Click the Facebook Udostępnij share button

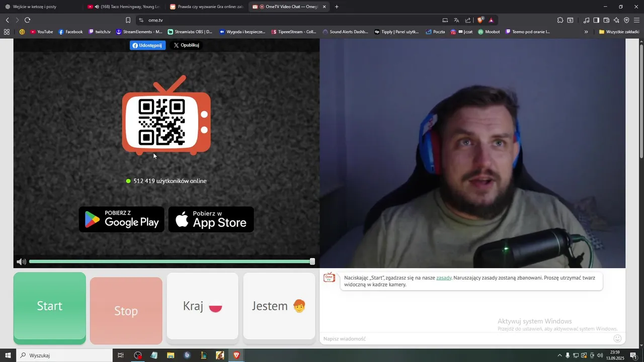(x=147, y=45)
